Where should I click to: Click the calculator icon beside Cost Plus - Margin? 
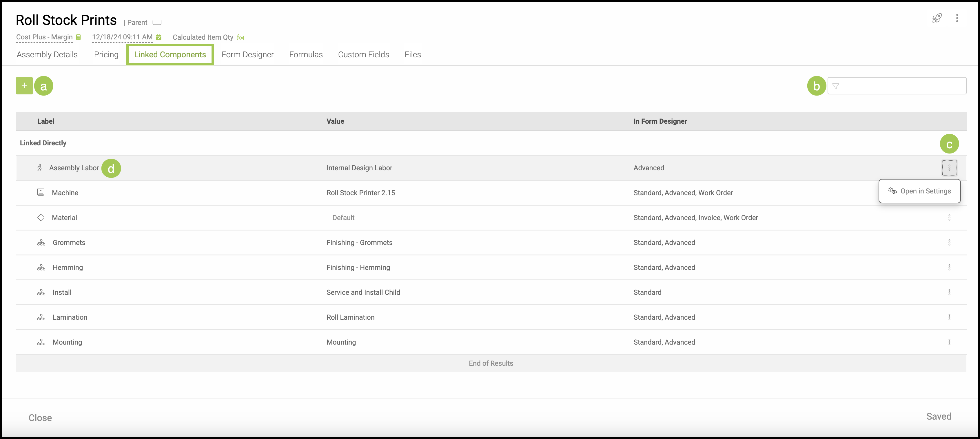click(x=78, y=37)
